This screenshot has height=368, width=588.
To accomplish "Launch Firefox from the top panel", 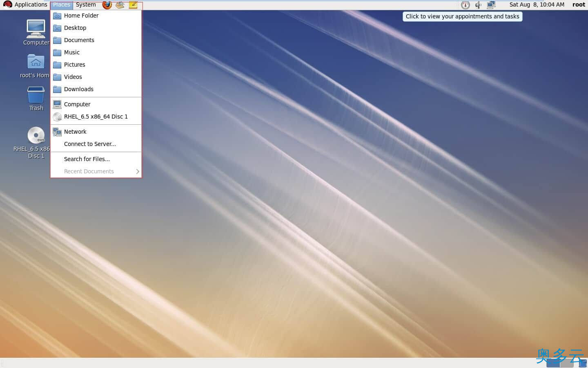I will [107, 5].
